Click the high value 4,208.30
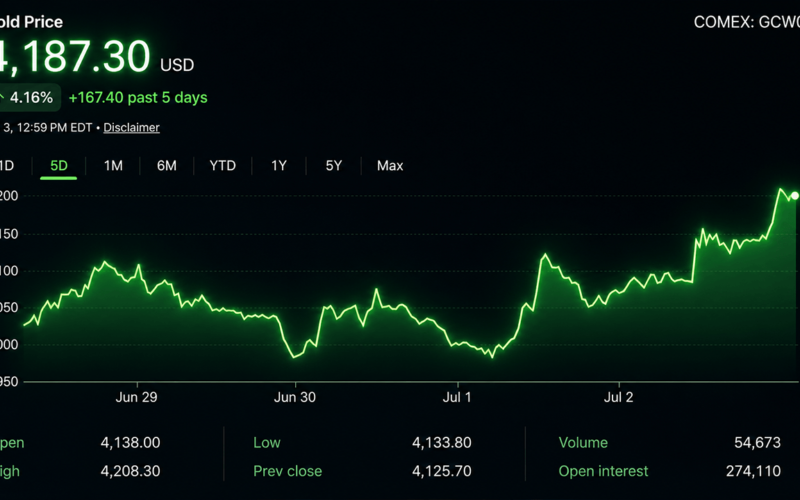Image resolution: width=800 pixels, height=500 pixels. pyautogui.click(x=130, y=471)
